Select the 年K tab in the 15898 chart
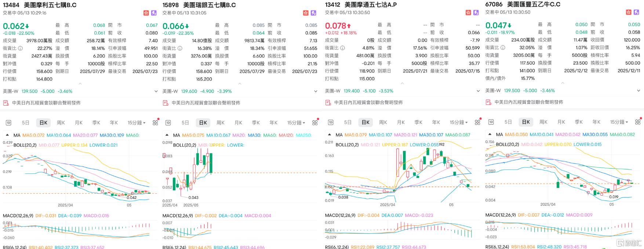The height and width of the screenshot is (249, 644). point(273,123)
